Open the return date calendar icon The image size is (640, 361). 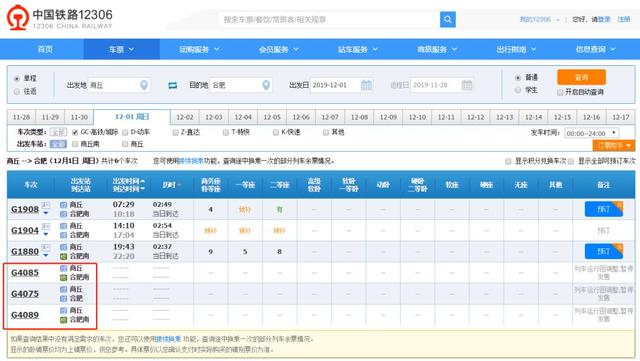[467, 85]
